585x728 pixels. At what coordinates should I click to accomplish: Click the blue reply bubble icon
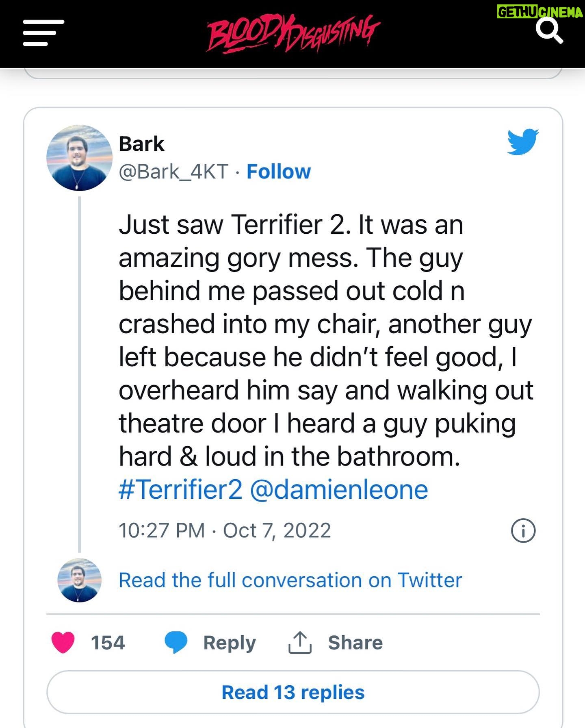[175, 643]
